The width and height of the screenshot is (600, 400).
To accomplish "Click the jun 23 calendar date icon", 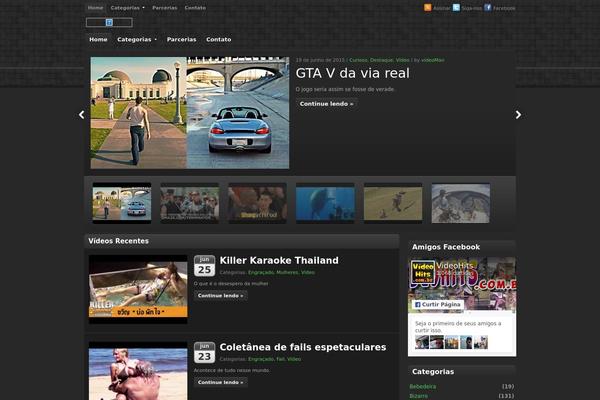I will click(204, 353).
